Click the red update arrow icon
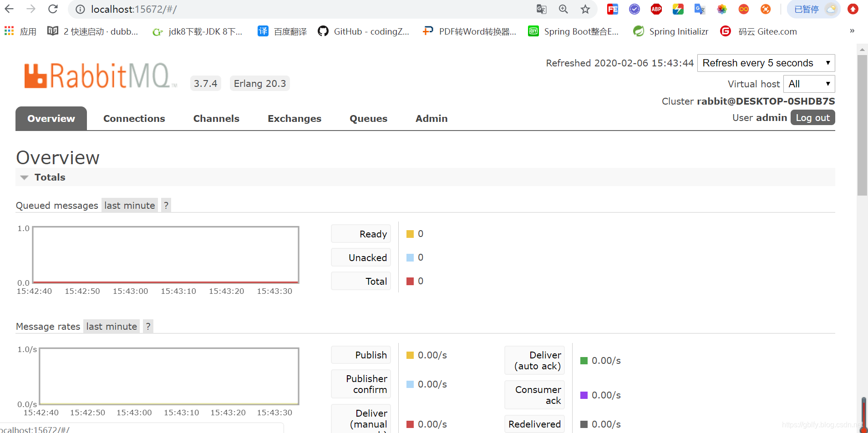Viewport: 868px width, 433px height. pos(853,9)
